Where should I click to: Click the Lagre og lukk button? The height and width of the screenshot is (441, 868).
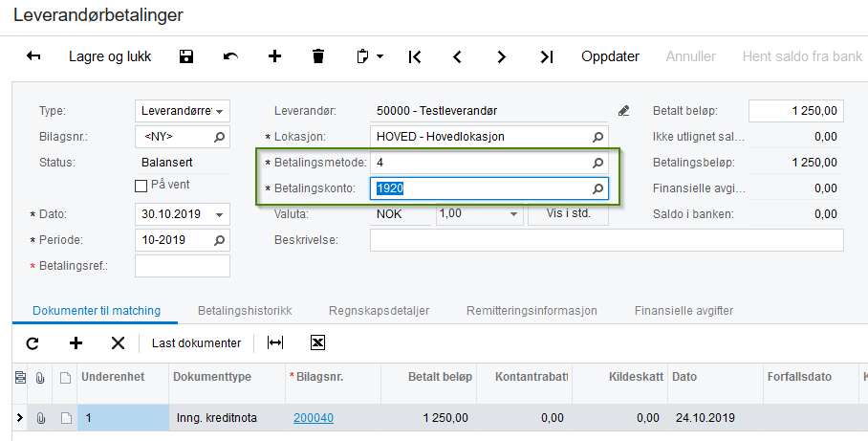tap(110, 56)
